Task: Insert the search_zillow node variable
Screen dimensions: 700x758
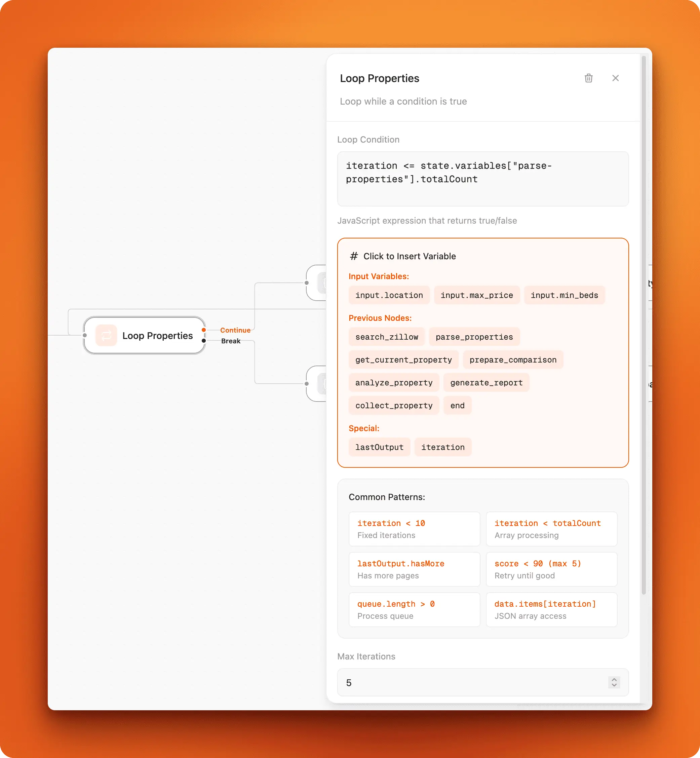Action: click(387, 336)
